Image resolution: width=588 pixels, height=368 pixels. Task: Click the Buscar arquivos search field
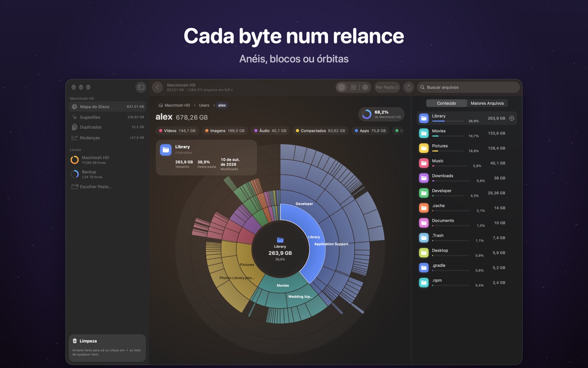coord(468,87)
